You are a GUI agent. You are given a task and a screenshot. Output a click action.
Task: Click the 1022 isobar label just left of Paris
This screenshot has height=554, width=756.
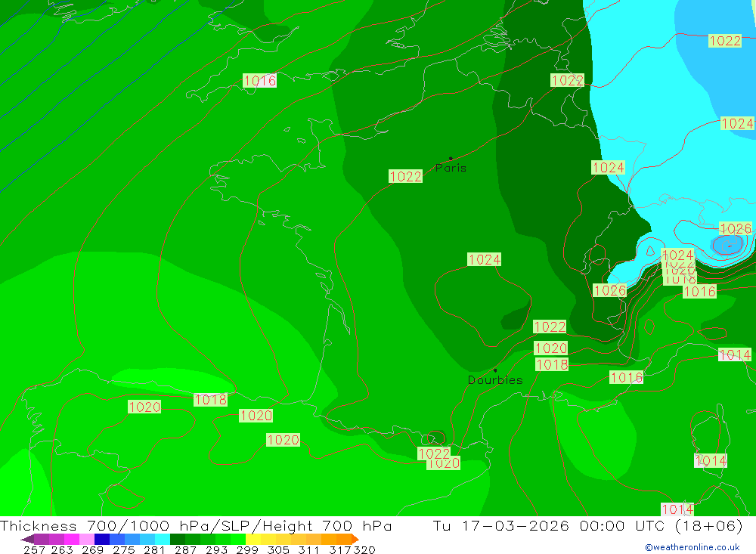pyautogui.click(x=405, y=176)
